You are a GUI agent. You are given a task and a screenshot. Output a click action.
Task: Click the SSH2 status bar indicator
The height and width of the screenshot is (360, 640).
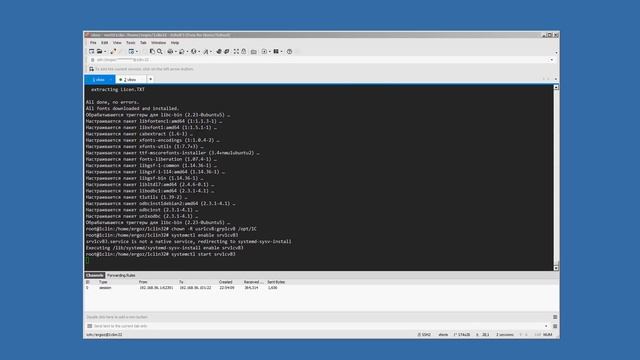point(424,335)
